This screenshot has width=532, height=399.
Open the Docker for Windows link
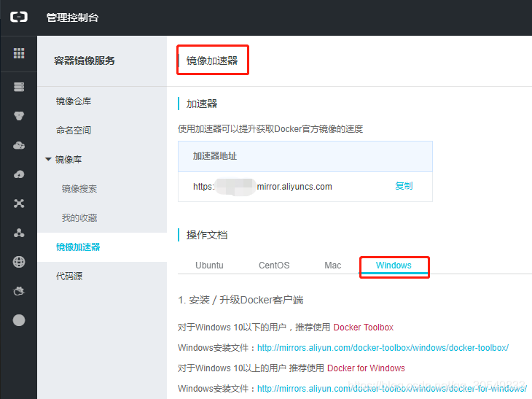(366, 368)
